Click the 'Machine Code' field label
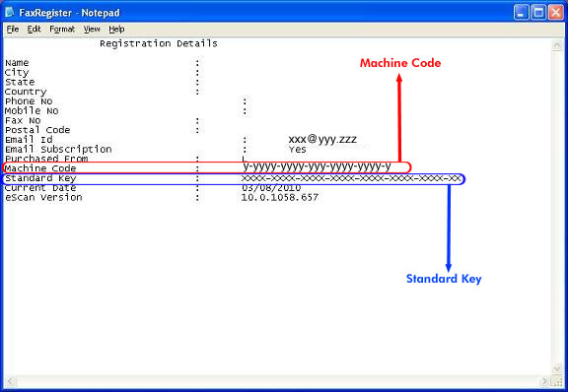The width and height of the screenshot is (568, 392). point(40,168)
